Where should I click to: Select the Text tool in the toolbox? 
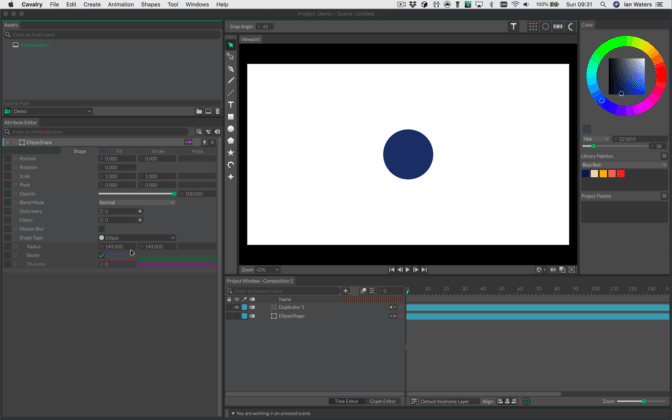[x=231, y=105]
